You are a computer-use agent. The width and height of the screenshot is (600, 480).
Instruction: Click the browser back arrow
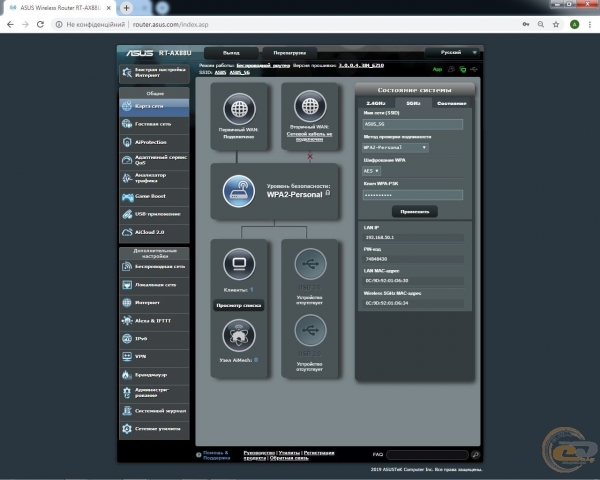10,24
